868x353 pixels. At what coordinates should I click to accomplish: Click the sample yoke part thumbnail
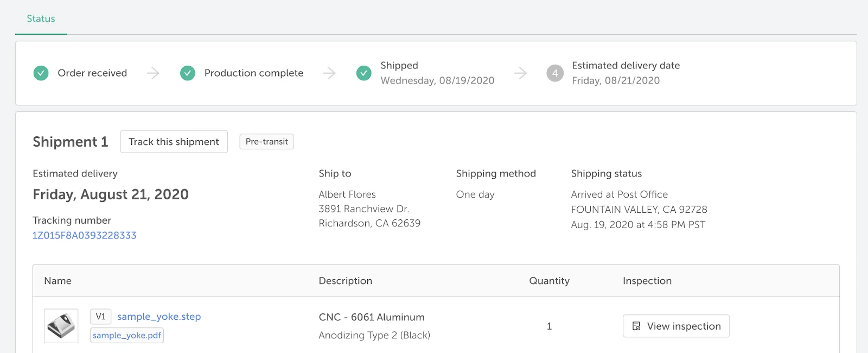pyautogui.click(x=61, y=326)
